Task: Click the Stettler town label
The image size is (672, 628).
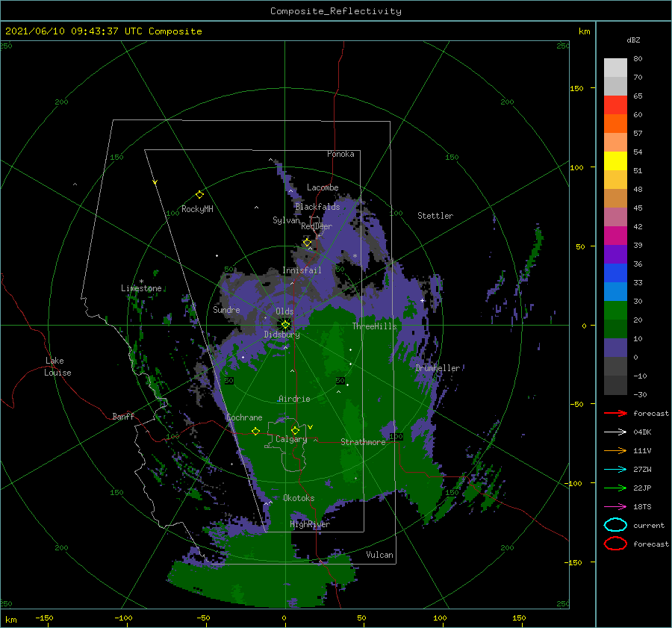Action: [x=435, y=216]
